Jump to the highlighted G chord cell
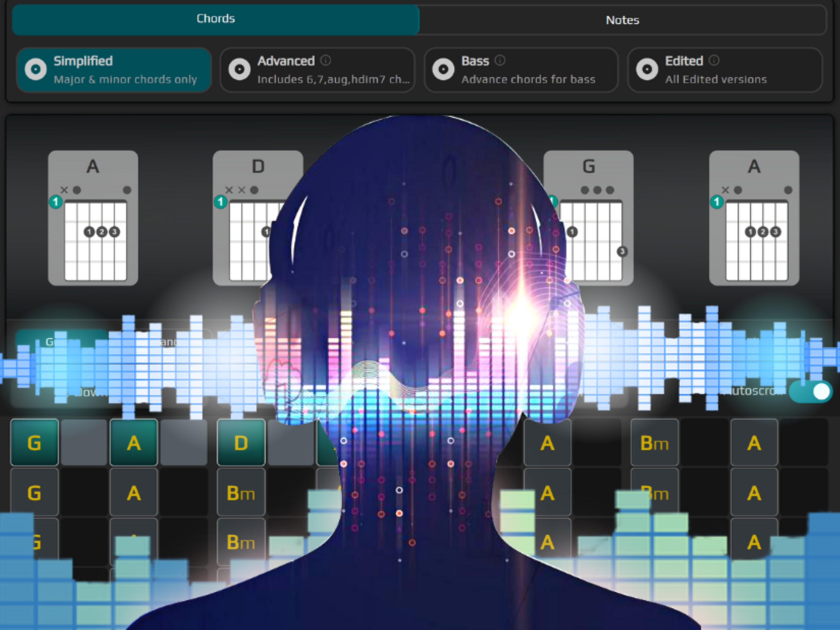The width and height of the screenshot is (840, 630). 34,443
